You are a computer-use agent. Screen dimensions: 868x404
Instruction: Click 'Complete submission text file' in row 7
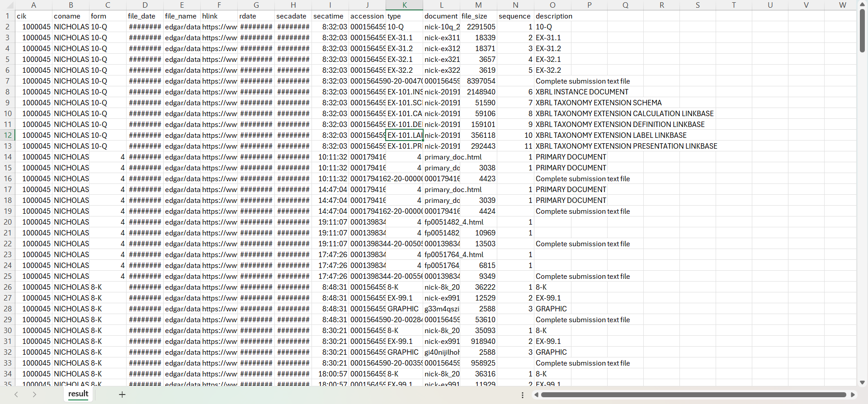coord(582,81)
